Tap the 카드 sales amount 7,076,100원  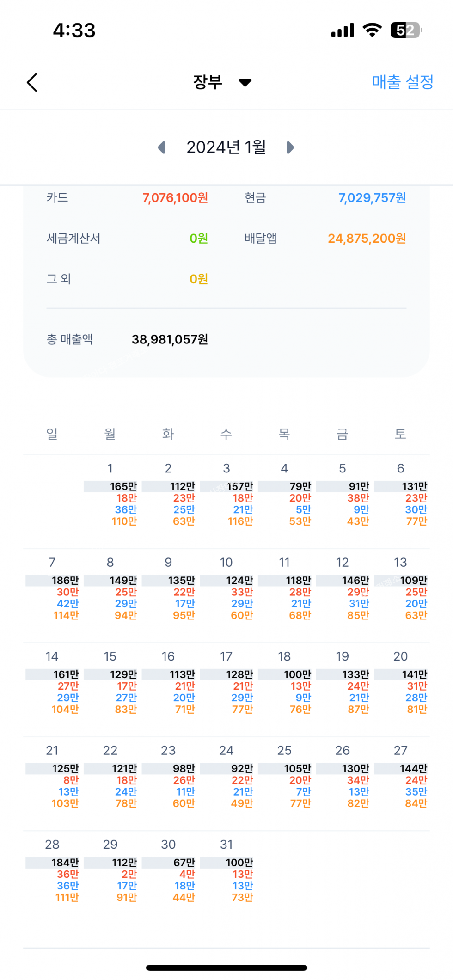pos(175,198)
